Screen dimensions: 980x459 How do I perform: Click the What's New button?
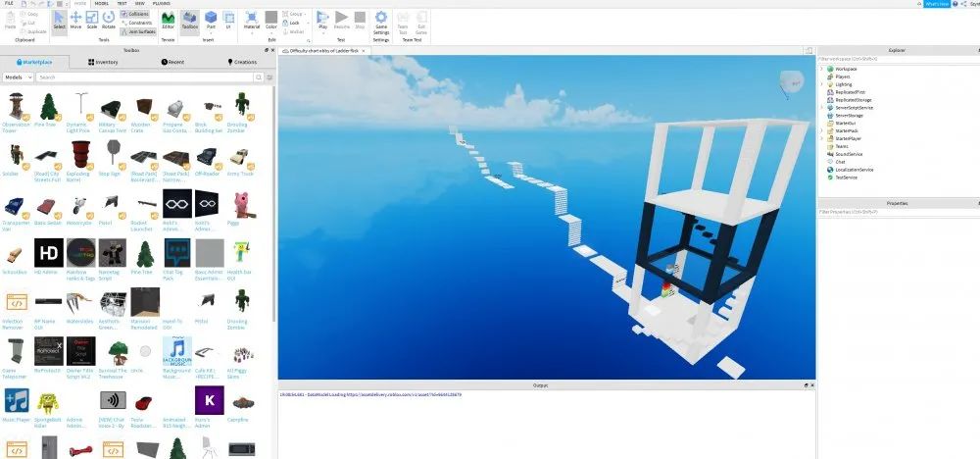click(x=936, y=4)
